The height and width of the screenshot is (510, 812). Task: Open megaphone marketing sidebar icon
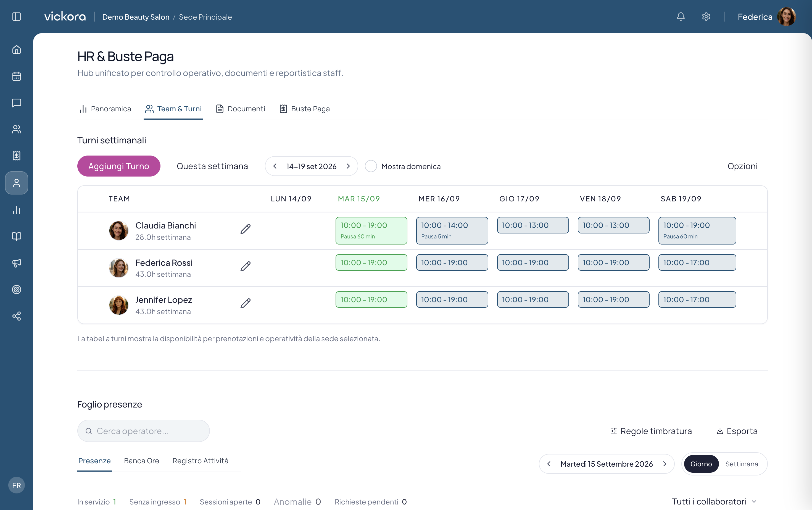(x=17, y=263)
